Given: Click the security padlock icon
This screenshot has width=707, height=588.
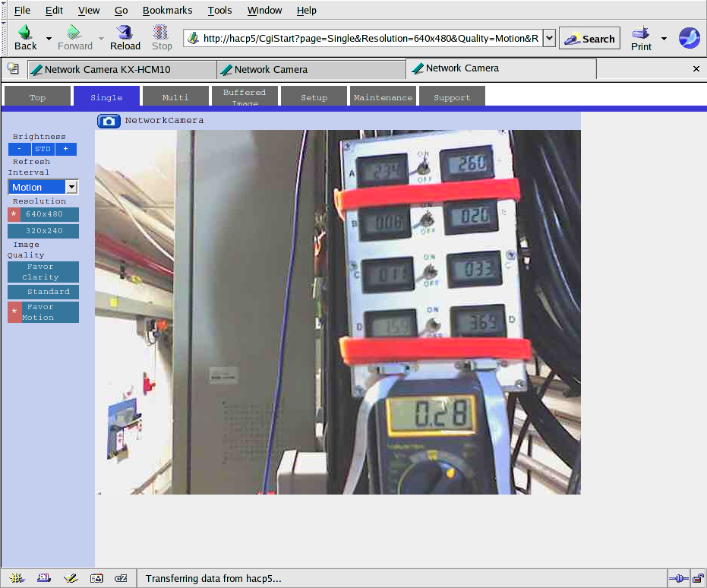Looking at the screenshot, I should coord(699,579).
